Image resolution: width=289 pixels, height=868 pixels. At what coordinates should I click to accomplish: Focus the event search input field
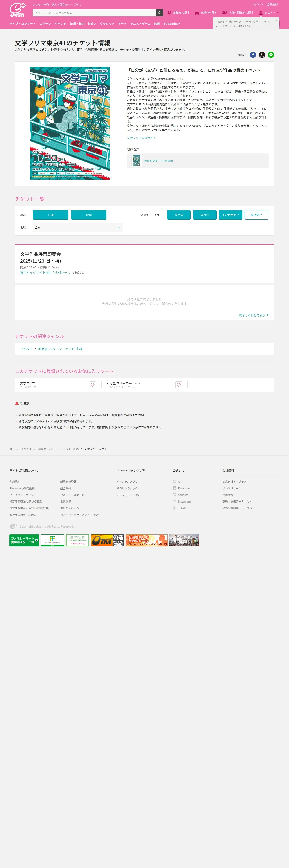click(94, 13)
